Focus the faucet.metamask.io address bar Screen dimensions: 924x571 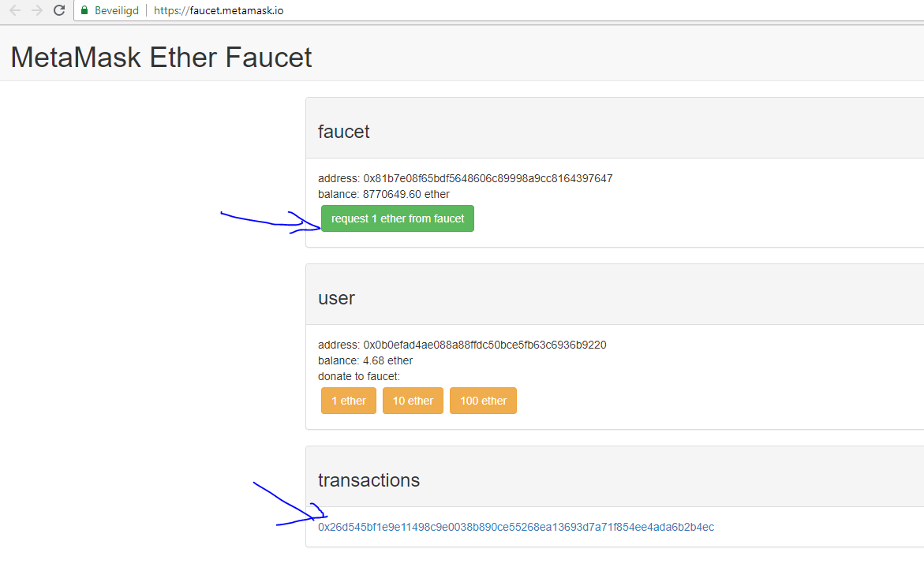[x=395, y=11]
